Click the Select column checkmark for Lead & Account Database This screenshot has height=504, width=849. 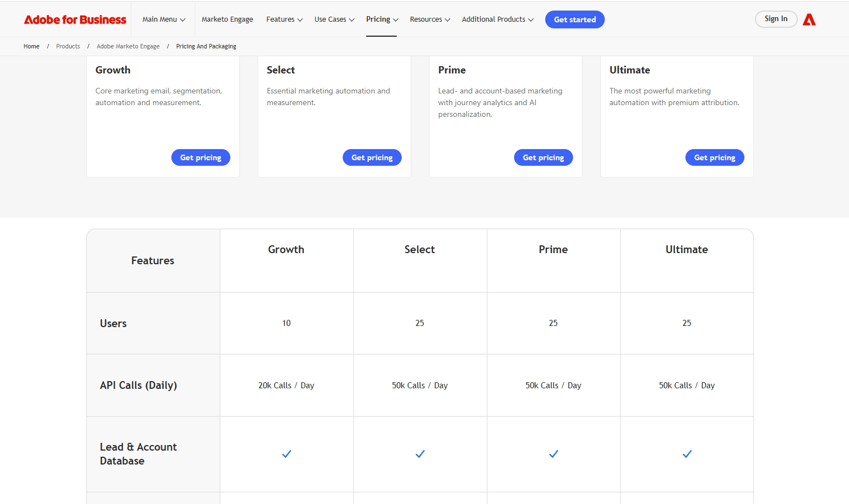(420, 454)
